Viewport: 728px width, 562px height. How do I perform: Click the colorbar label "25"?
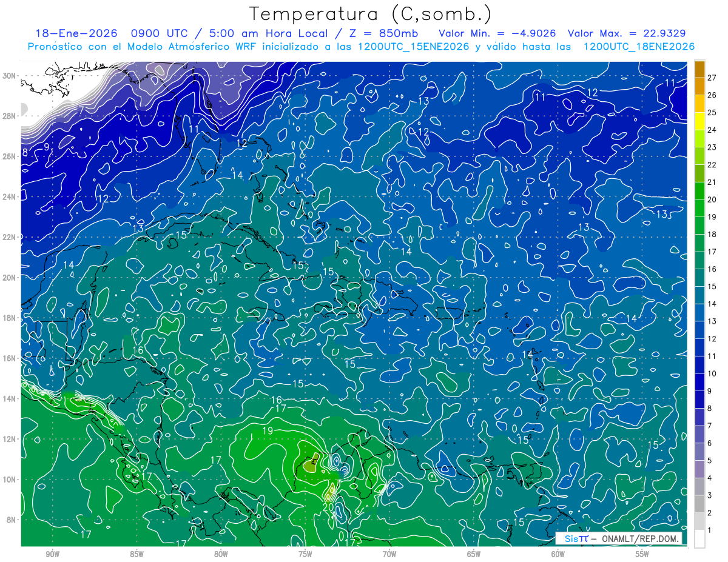712,113
